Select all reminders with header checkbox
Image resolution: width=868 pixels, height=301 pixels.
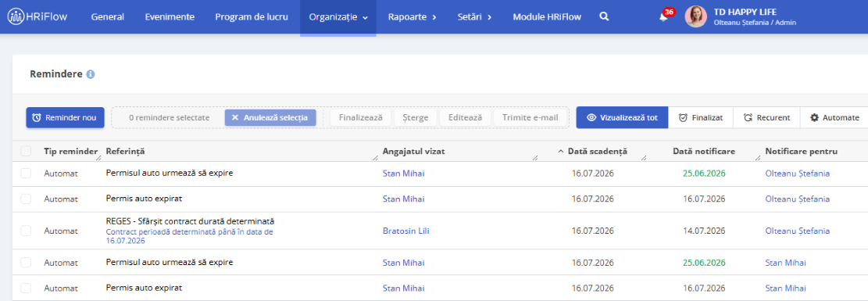pyautogui.click(x=26, y=151)
